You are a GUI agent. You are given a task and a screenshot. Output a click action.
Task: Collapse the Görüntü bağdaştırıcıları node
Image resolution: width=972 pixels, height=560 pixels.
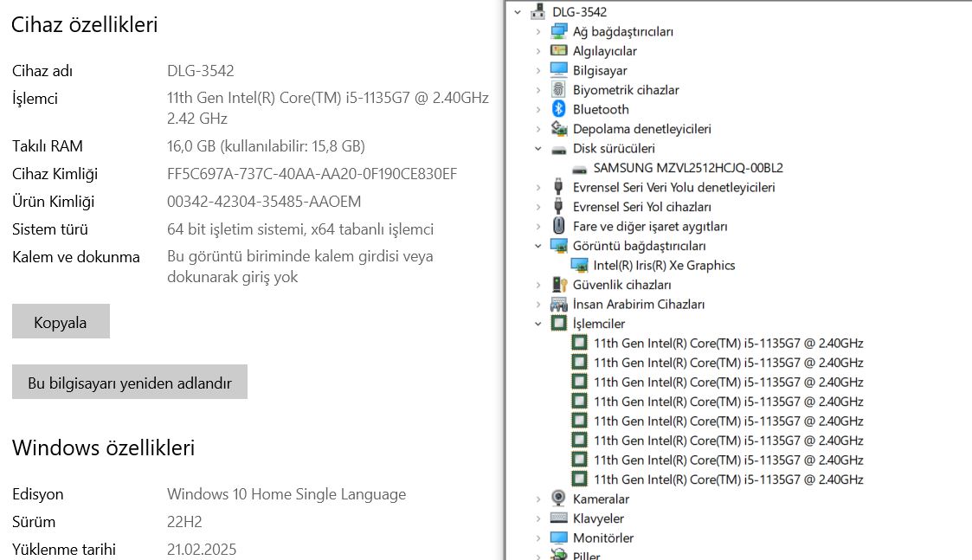pyautogui.click(x=538, y=246)
